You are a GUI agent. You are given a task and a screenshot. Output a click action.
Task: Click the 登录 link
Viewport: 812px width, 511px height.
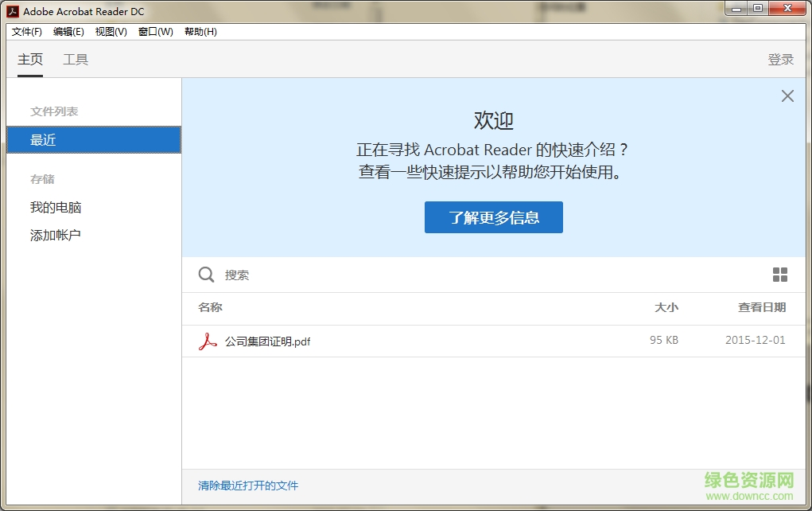[780, 59]
